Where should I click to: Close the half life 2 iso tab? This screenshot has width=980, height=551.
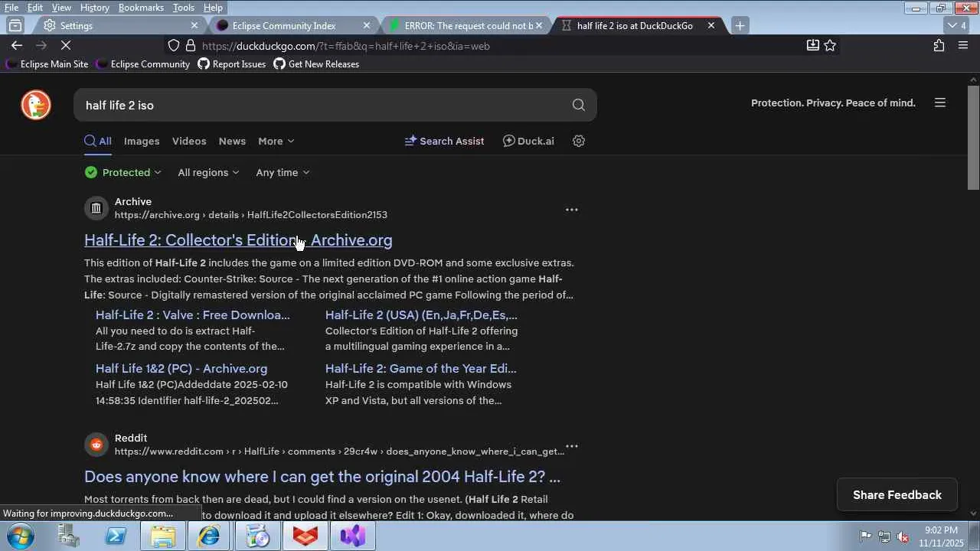tap(711, 25)
